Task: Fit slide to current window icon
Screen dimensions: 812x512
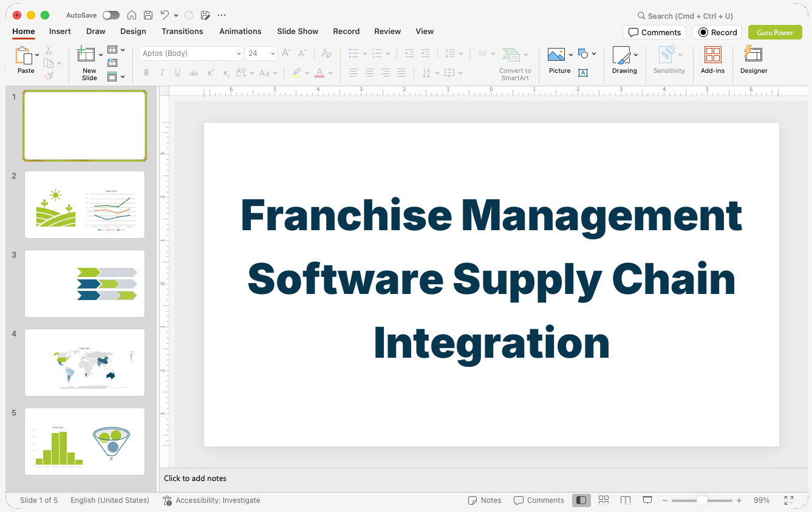Action: pyautogui.click(x=788, y=500)
